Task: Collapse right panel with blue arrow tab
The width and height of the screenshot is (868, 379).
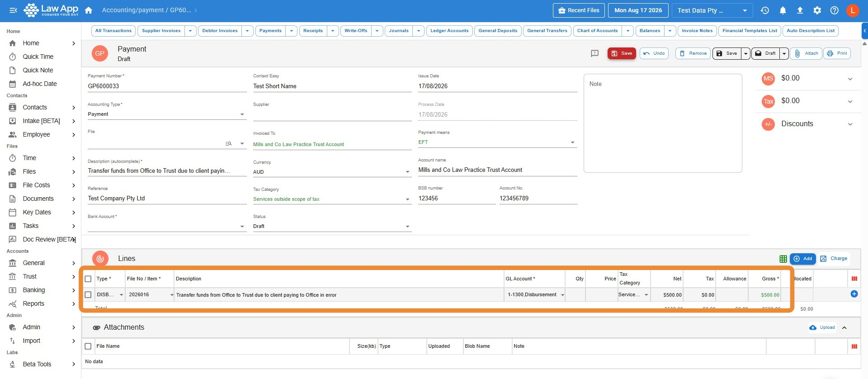Action: tap(864, 31)
